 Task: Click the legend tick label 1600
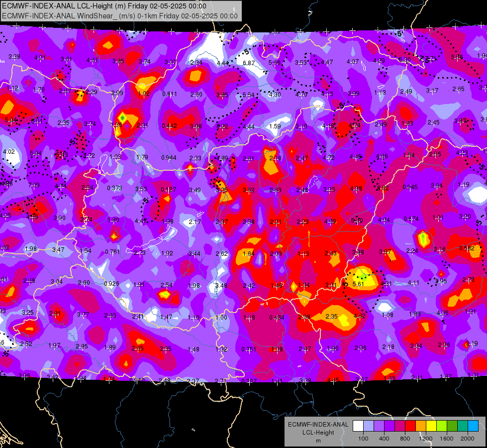pyautogui.click(x=447, y=439)
